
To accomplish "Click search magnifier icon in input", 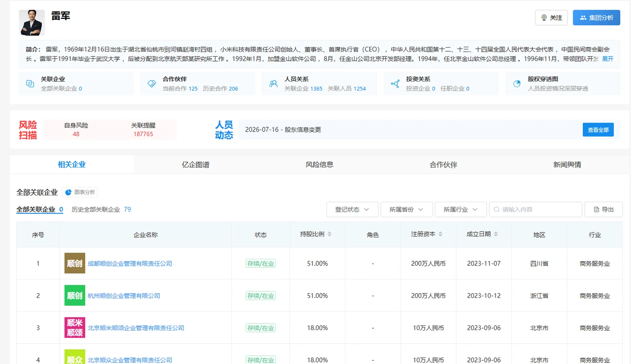I will 497,210.
